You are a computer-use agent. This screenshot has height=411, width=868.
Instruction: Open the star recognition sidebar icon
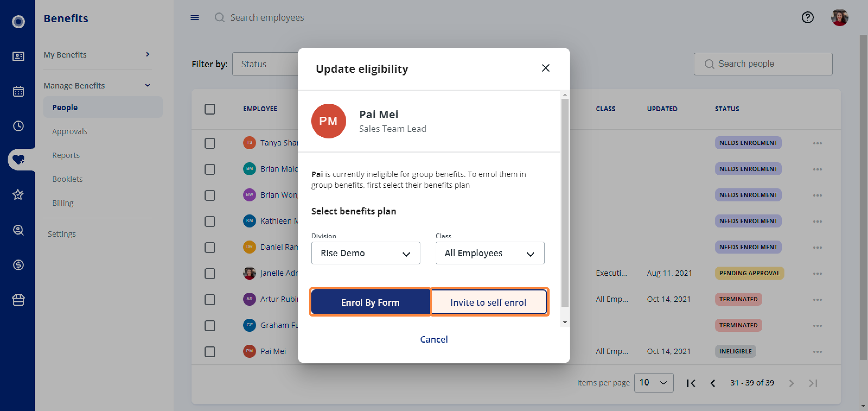[18, 195]
